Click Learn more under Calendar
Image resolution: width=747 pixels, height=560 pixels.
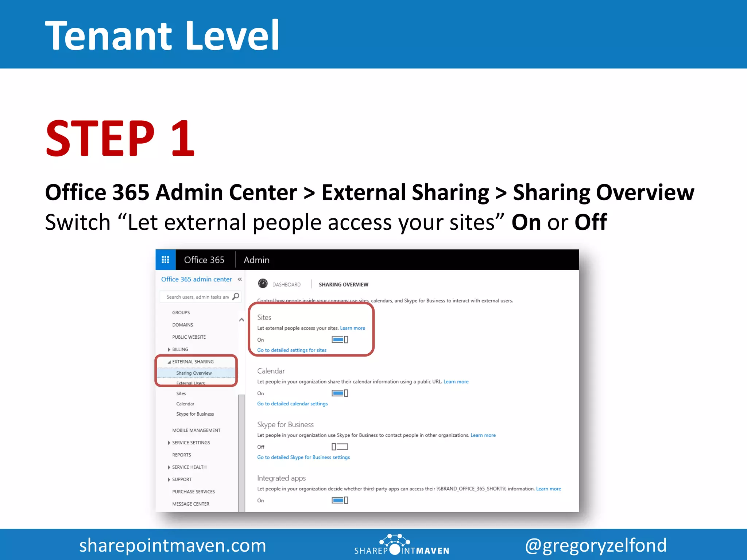point(456,382)
